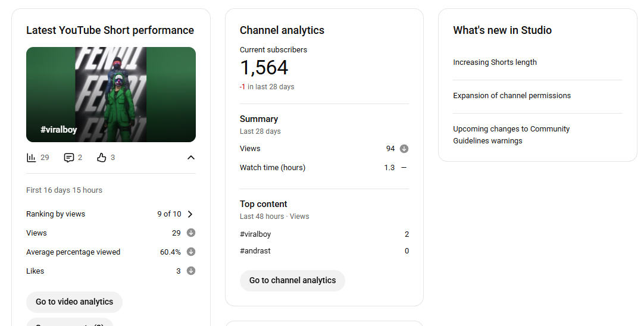Read the Increasing Shorts length news item
This screenshot has height=326, width=644.
pyautogui.click(x=495, y=62)
